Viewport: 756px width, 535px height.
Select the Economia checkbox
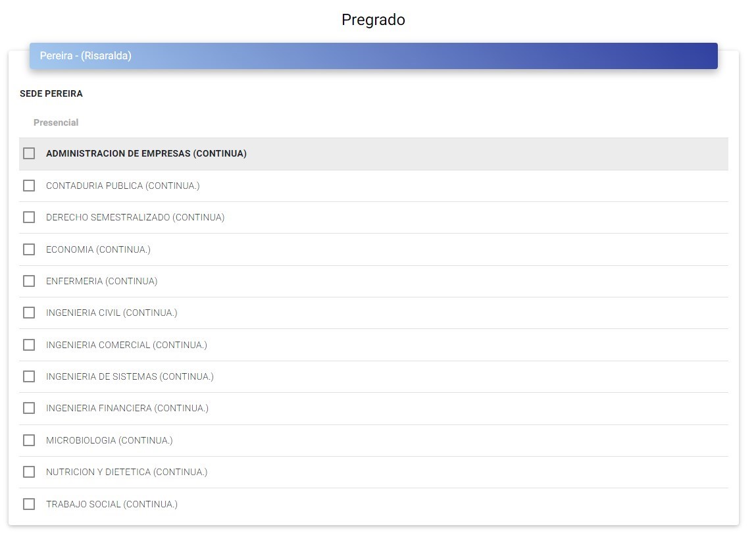(x=29, y=249)
